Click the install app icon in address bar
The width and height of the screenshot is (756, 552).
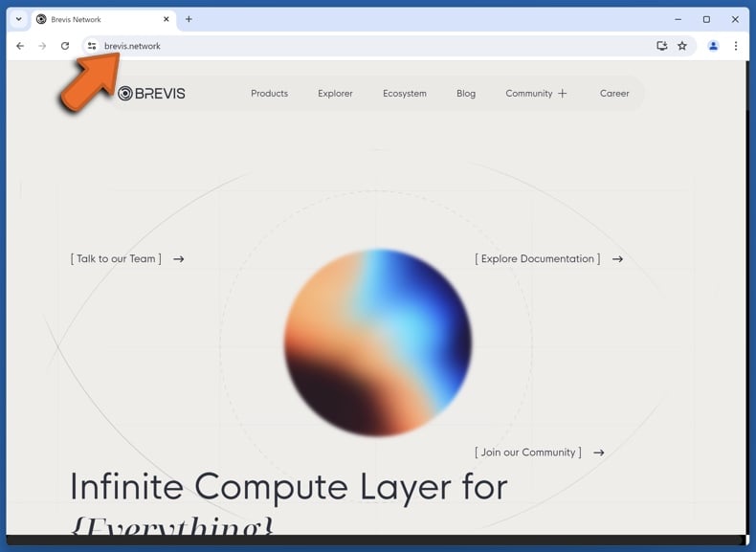[x=661, y=46]
